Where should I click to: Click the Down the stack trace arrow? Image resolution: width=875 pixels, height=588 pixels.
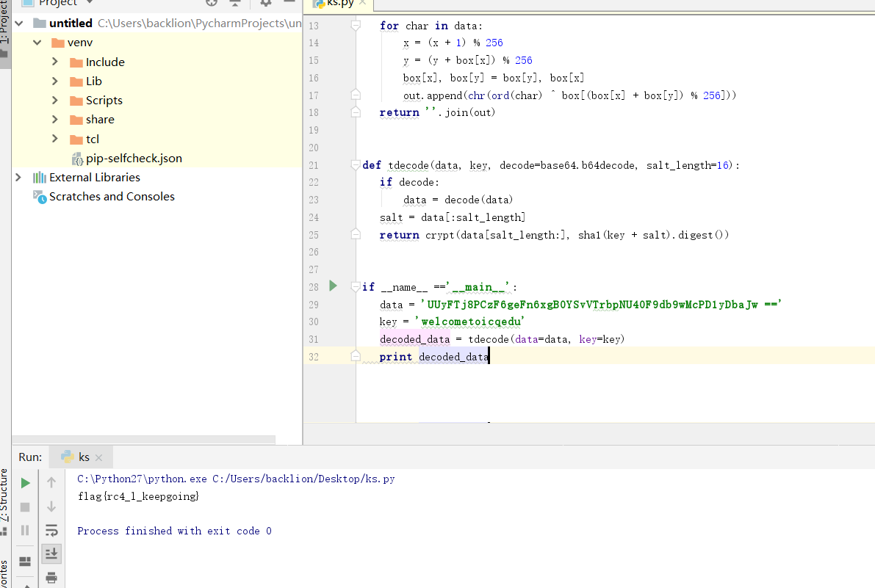51,507
